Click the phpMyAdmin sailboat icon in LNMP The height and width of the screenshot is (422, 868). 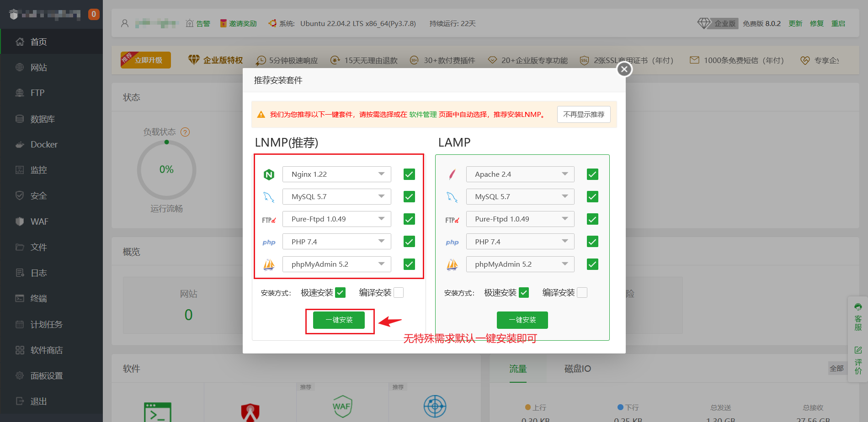click(269, 264)
